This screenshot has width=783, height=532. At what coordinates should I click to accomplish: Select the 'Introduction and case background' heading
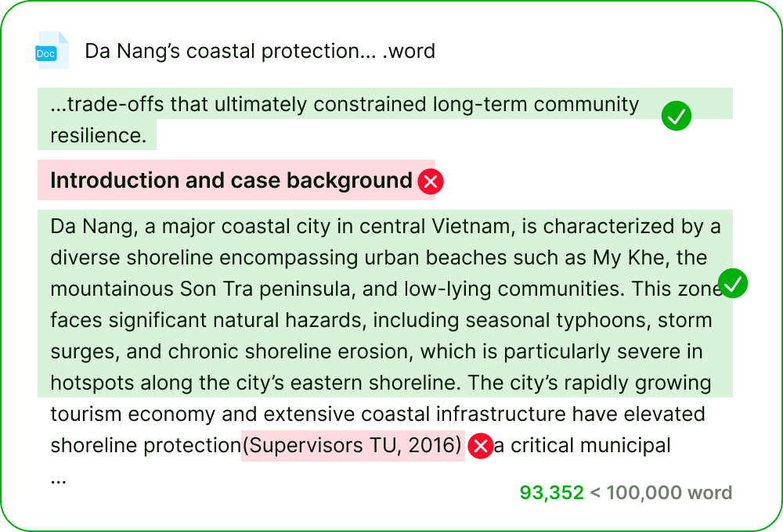(231, 181)
